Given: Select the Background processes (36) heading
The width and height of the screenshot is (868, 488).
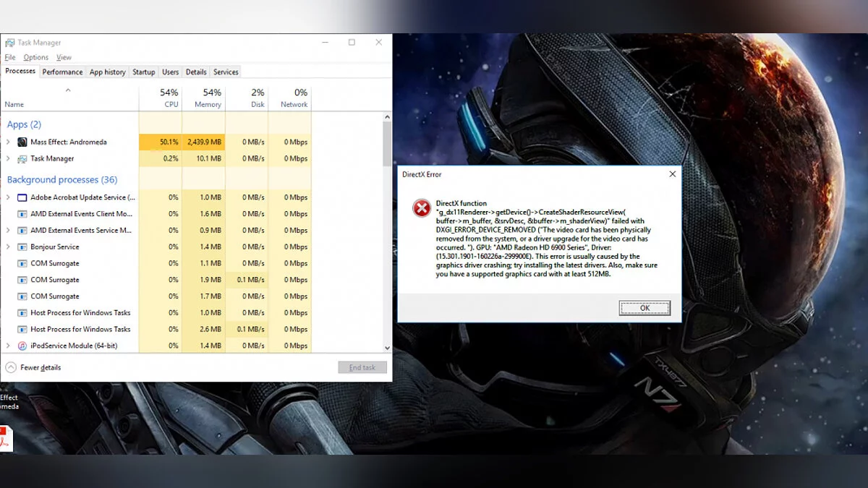Looking at the screenshot, I should (x=62, y=179).
